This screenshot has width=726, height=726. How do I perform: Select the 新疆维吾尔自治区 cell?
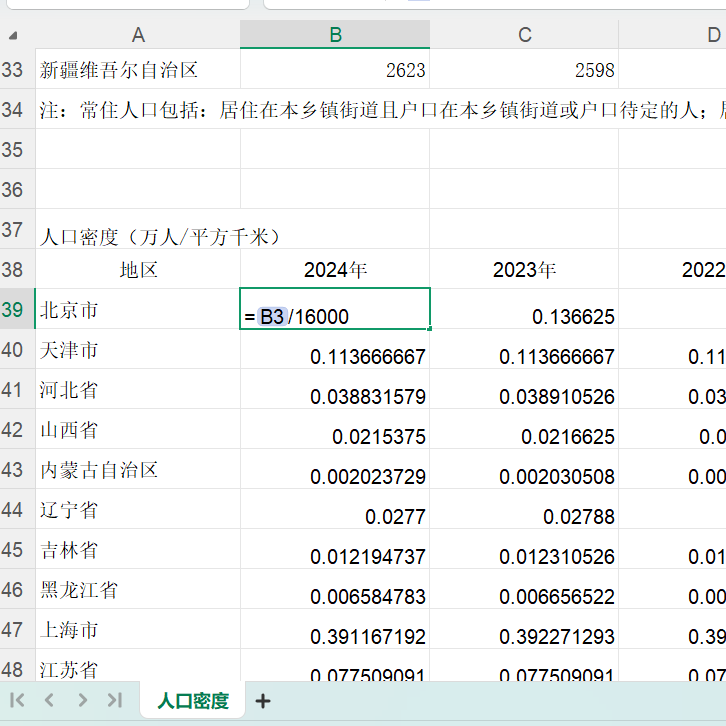point(138,70)
